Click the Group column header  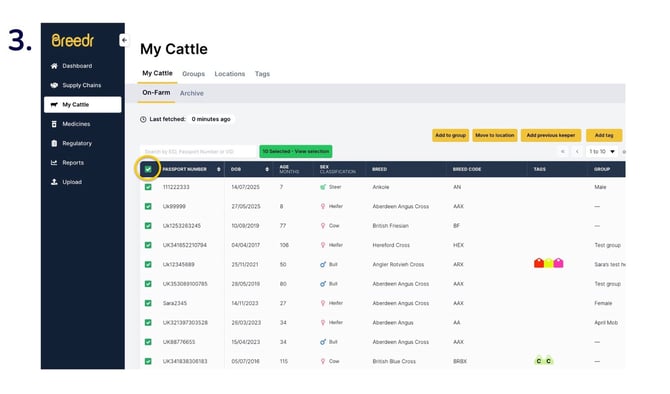pyautogui.click(x=602, y=169)
